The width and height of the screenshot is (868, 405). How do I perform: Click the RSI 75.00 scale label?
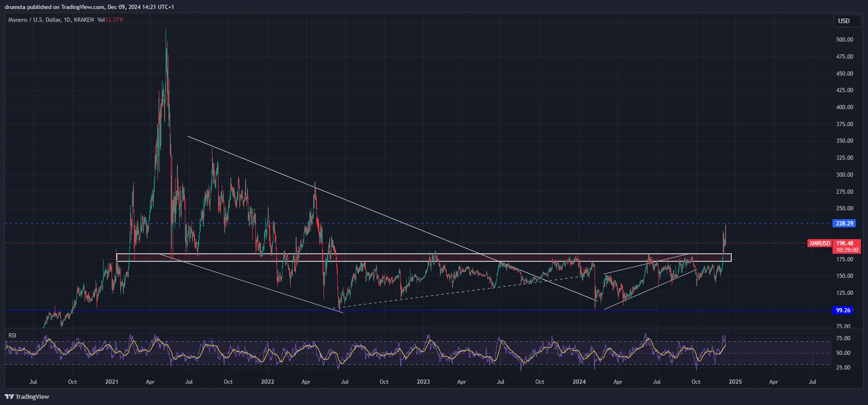(843, 338)
